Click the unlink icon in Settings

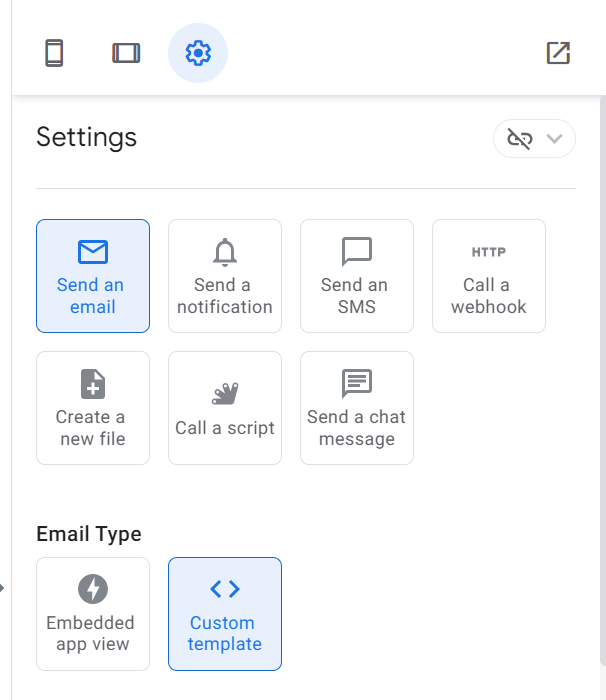point(520,139)
